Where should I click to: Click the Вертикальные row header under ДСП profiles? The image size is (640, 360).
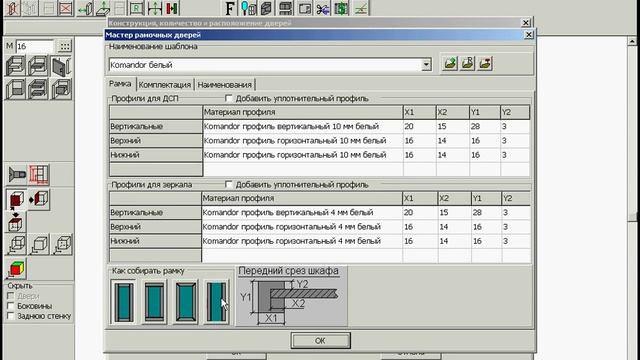click(x=156, y=127)
